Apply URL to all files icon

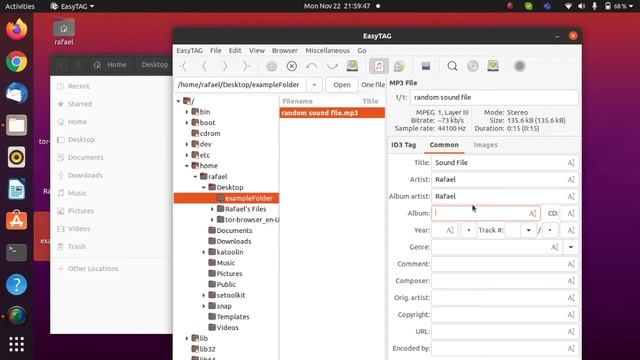coord(571,331)
